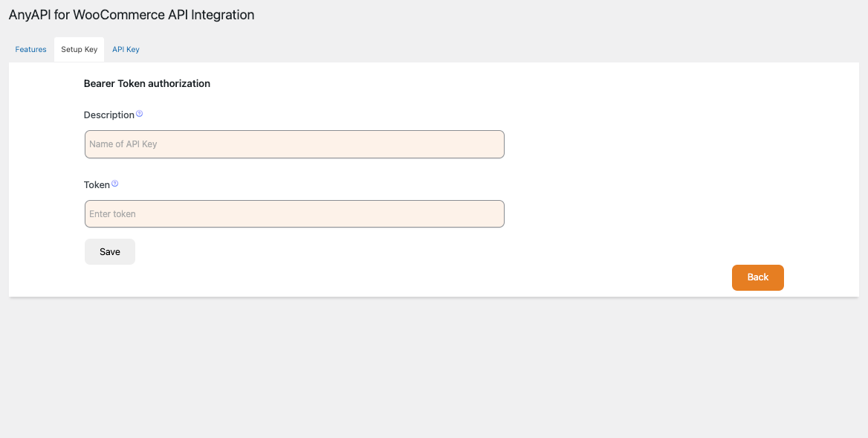The width and height of the screenshot is (868, 438).
Task: Show the Token tooltip via question mark
Action: [x=114, y=184]
